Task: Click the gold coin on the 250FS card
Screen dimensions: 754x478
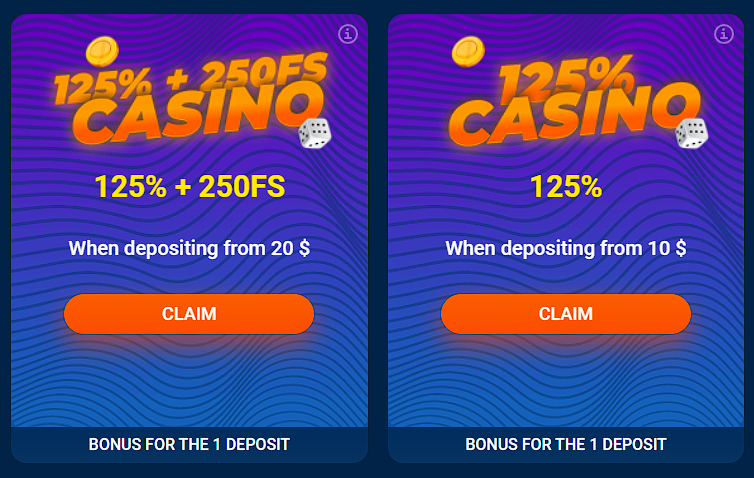Action: tap(101, 51)
